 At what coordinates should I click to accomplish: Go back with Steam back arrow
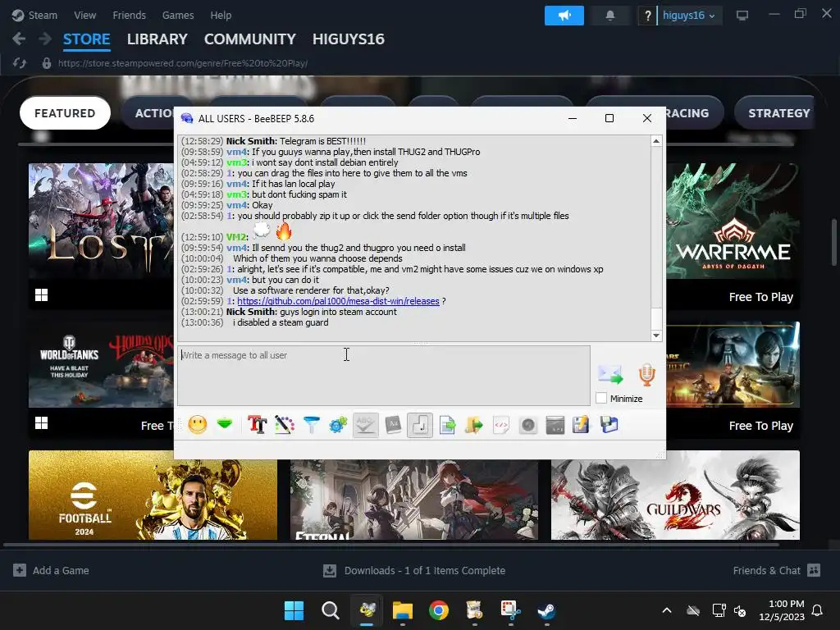click(19, 39)
